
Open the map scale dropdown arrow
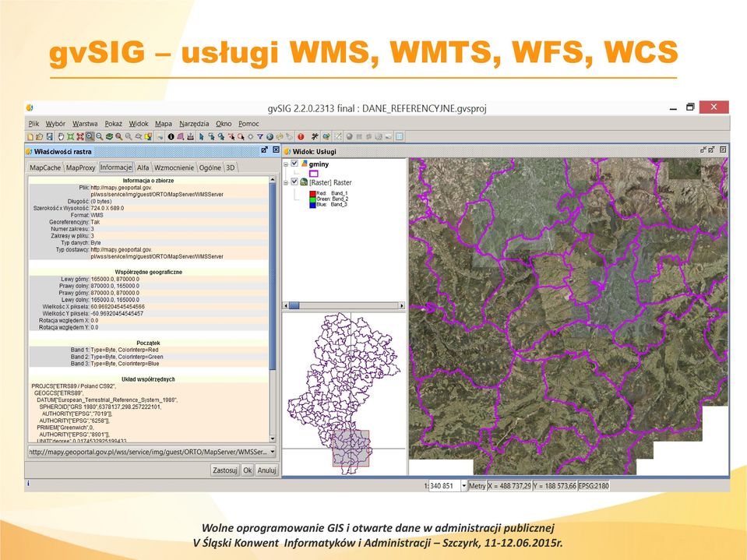464,486
